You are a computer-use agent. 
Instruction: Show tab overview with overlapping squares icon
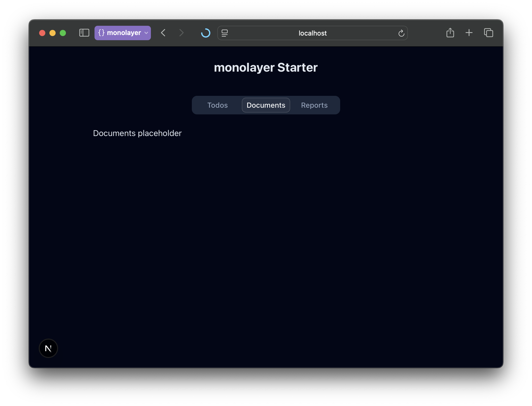tap(488, 33)
